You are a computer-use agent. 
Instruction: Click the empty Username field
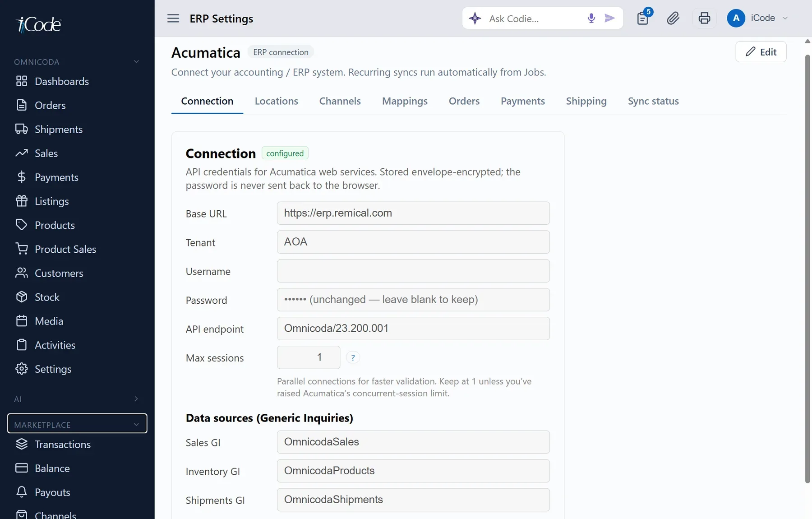click(413, 271)
